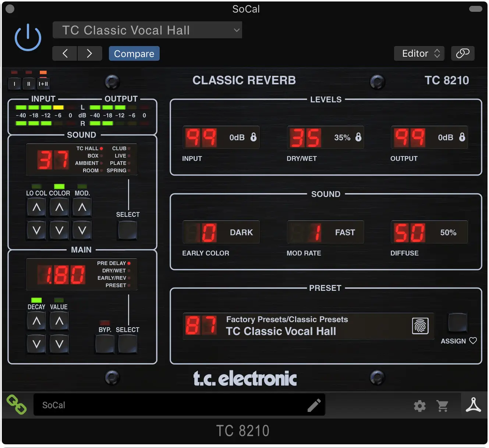This screenshot has height=448, width=489.
Task: Open the Editor view selector
Action: pyautogui.click(x=419, y=53)
